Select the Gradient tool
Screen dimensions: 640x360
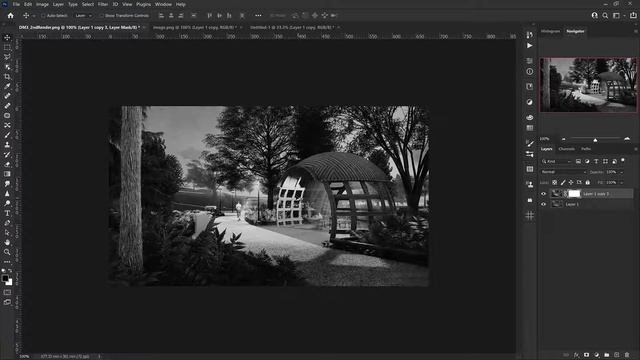[x=7, y=174]
